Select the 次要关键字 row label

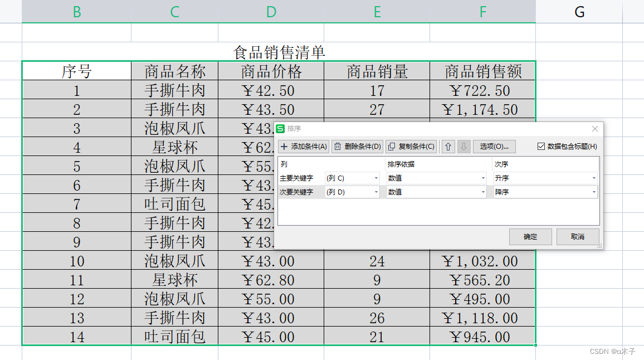(x=296, y=192)
